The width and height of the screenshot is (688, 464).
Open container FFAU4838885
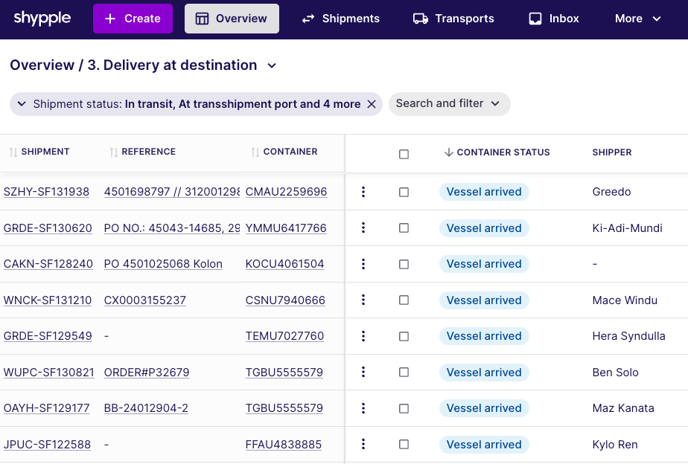(283, 445)
